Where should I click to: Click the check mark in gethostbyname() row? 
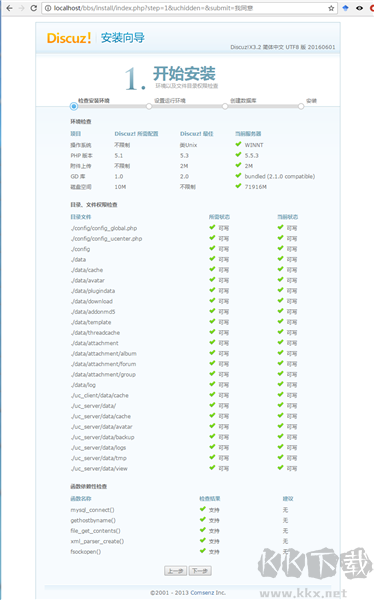203,520
